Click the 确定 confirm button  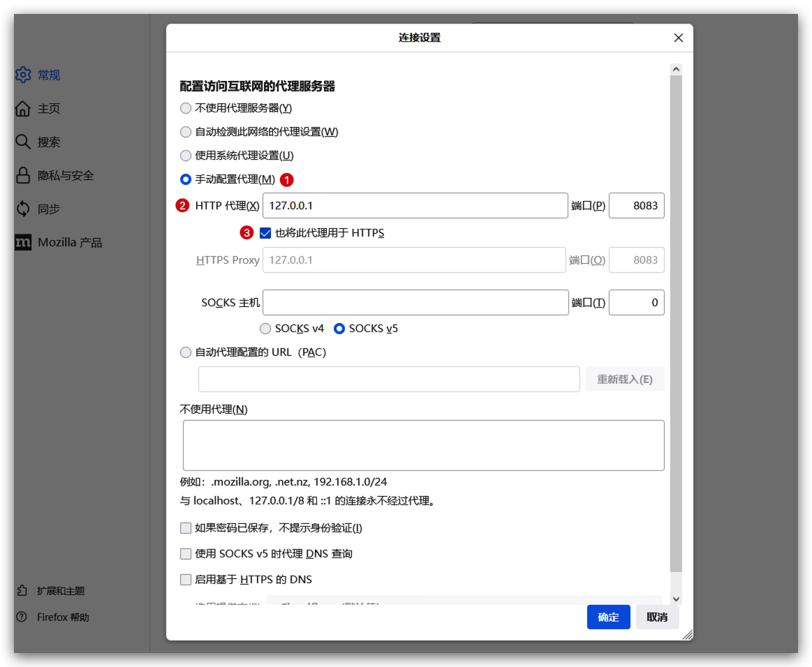pyautogui.click(x=608, y=617)
